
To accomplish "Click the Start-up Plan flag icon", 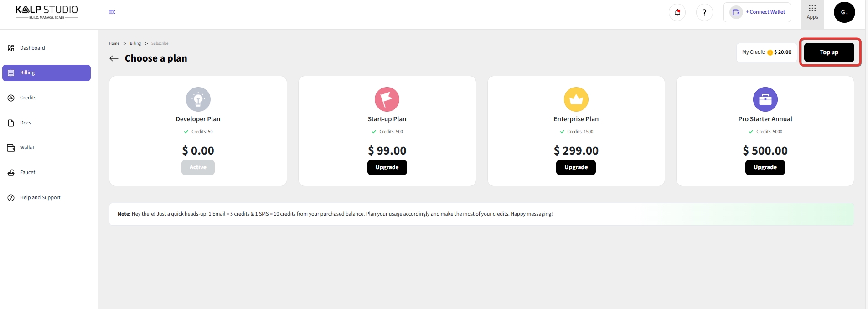I will click(x=387, y=99).
